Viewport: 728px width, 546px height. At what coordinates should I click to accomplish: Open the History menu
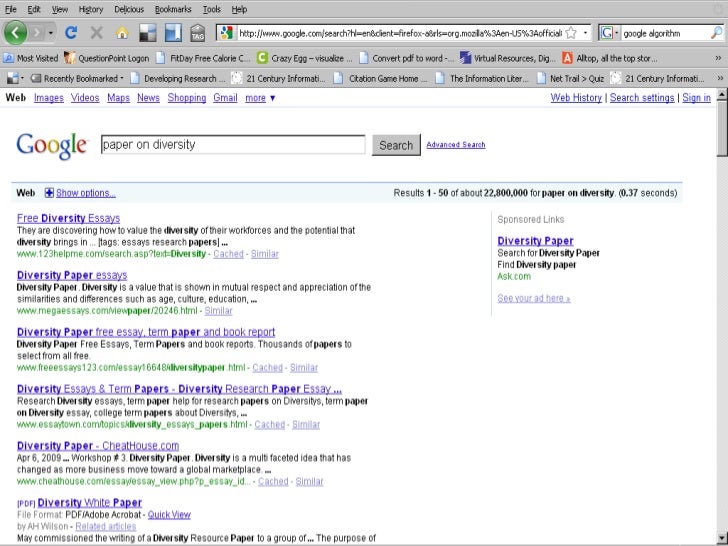91,9
